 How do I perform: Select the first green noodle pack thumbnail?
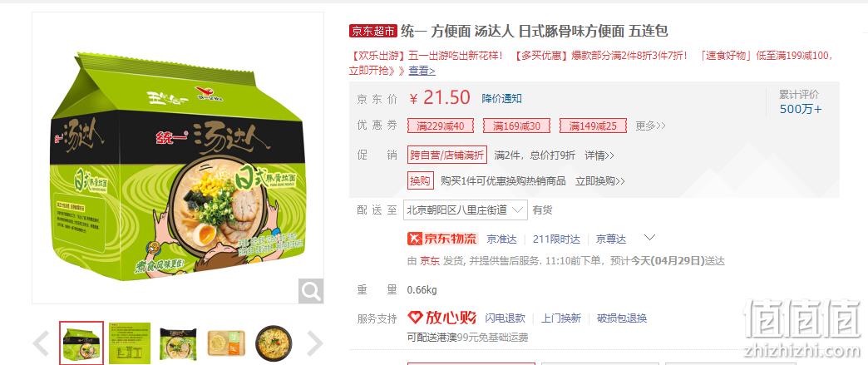point(81,343)
